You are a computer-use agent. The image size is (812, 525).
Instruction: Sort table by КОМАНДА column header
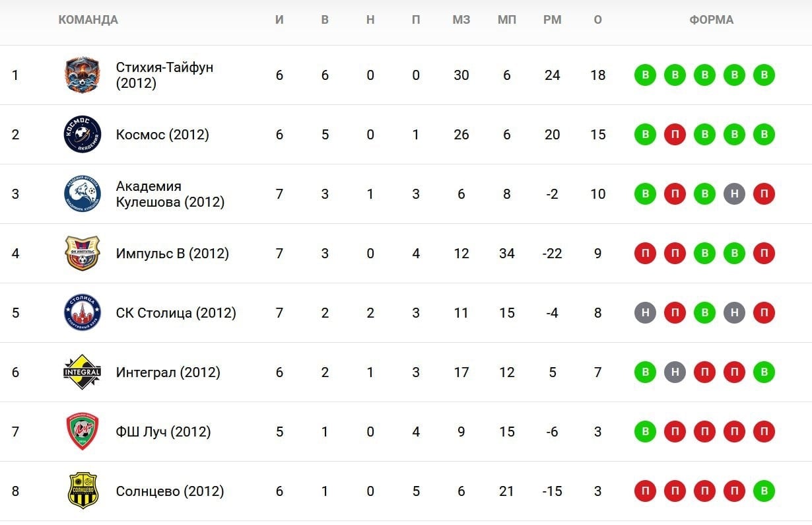[88, 20]
